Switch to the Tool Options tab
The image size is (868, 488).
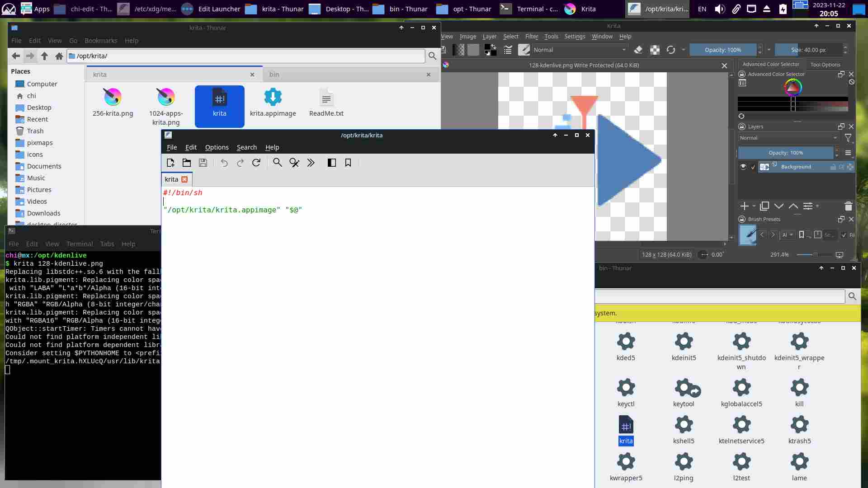coord(825,65)
